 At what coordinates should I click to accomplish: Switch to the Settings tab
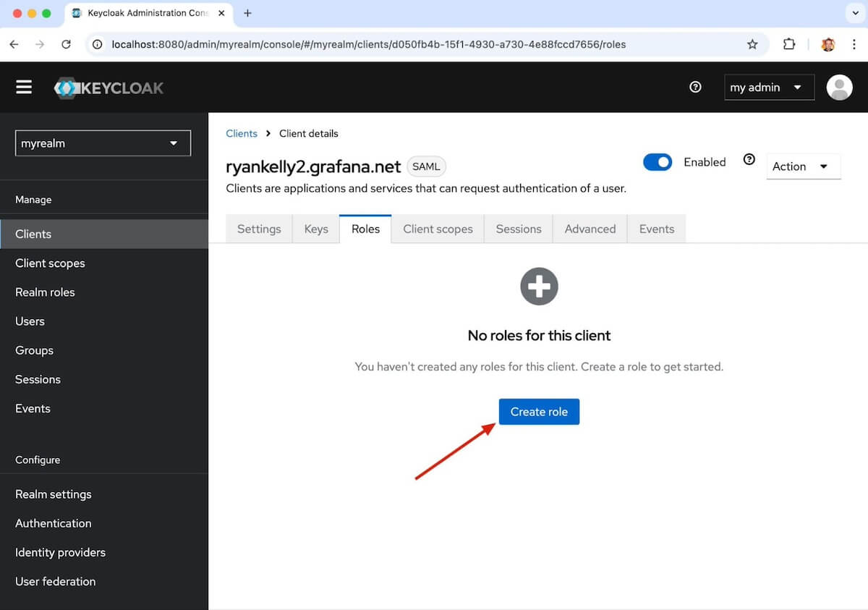click(259, 229)
